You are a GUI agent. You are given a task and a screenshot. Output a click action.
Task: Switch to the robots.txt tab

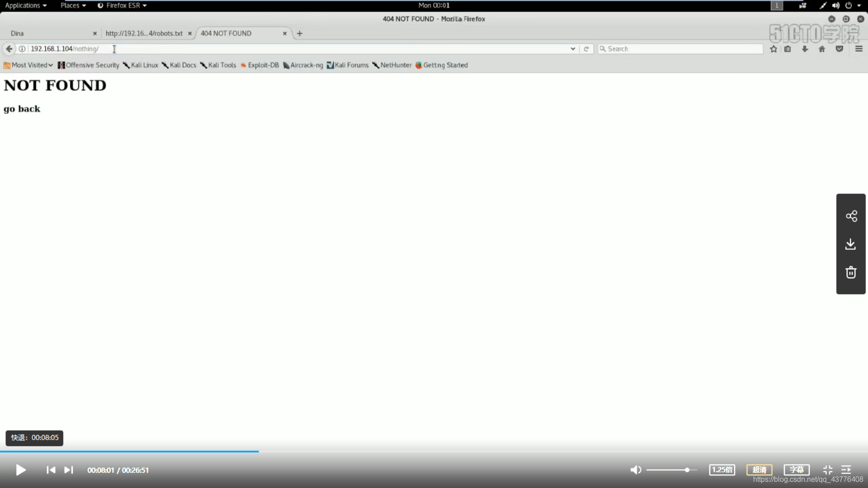144,33
